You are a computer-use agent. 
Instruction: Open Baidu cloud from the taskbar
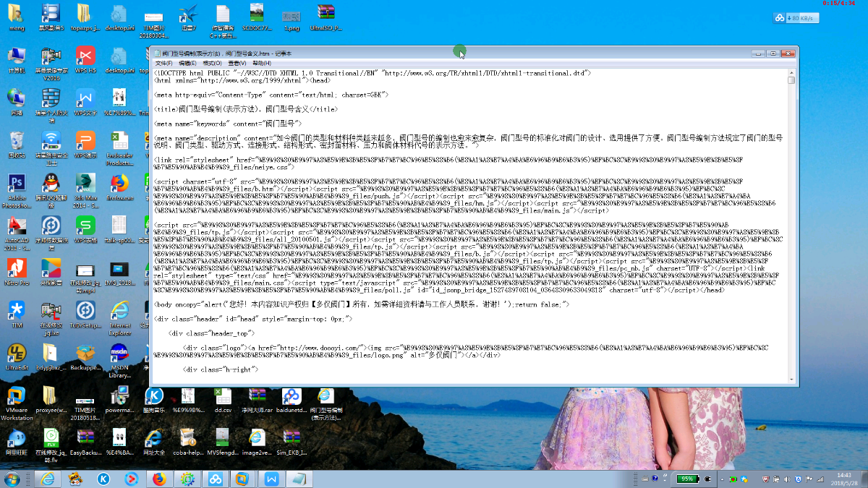click(216, 479)
